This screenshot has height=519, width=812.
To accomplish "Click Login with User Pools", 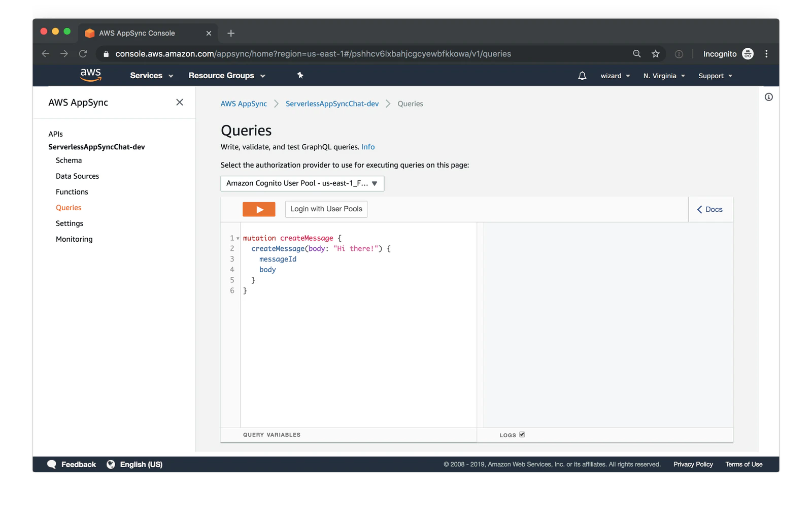I will (326, 209).
